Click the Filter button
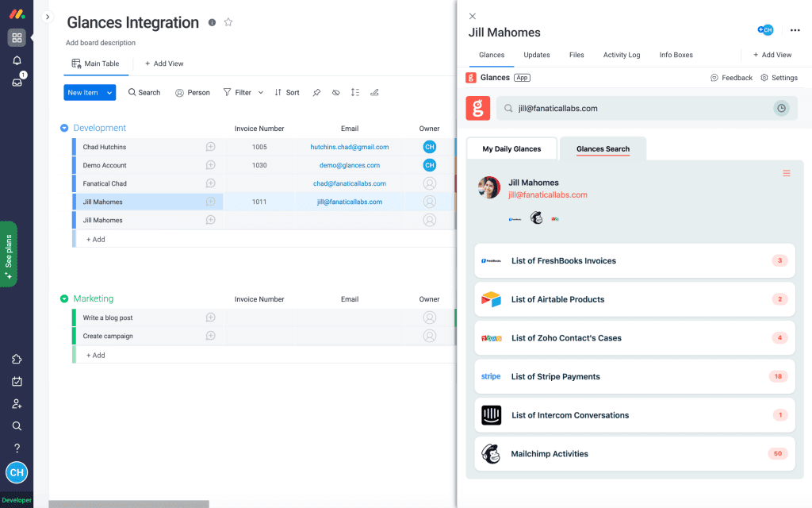The image size is (812, 508). click(x=237, y=92)
